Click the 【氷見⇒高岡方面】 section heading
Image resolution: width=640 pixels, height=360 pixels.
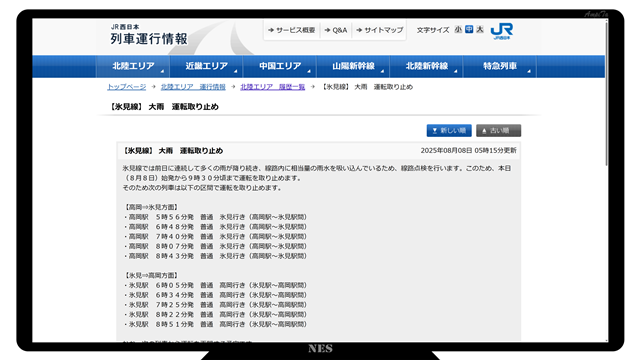click(151, 276)
